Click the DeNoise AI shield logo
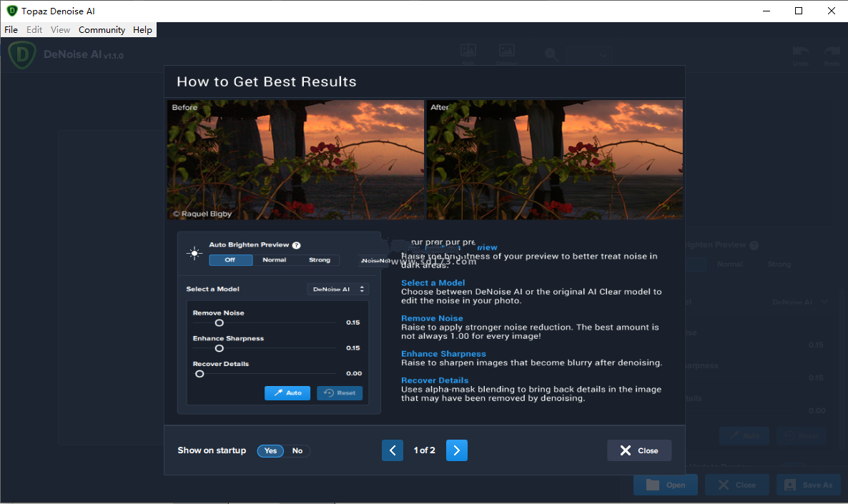 (22, 54)
